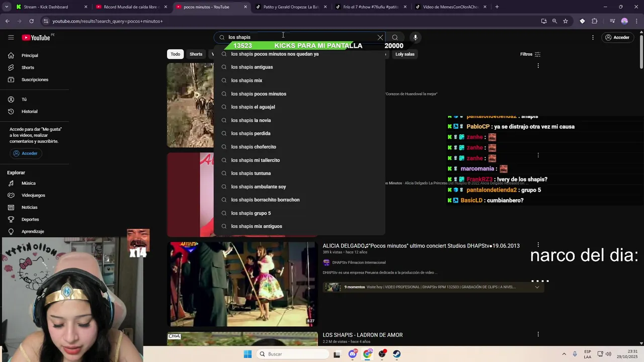Choose suggestion 'los shapis antiguas'
Screen dimensions: 644x362
click(x=299, y=67)
